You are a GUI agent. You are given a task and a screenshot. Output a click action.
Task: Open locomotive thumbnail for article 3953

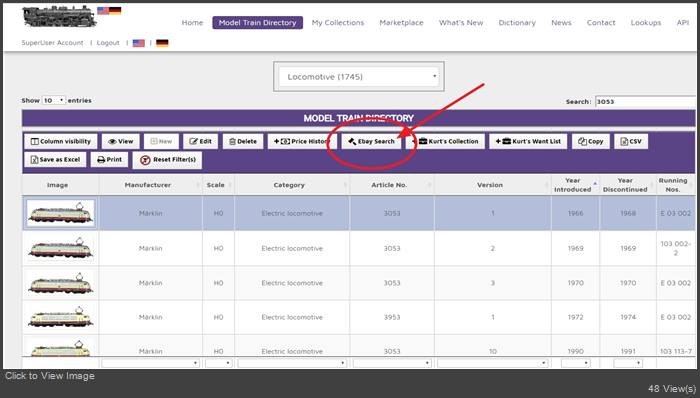[x=60, y=317]
